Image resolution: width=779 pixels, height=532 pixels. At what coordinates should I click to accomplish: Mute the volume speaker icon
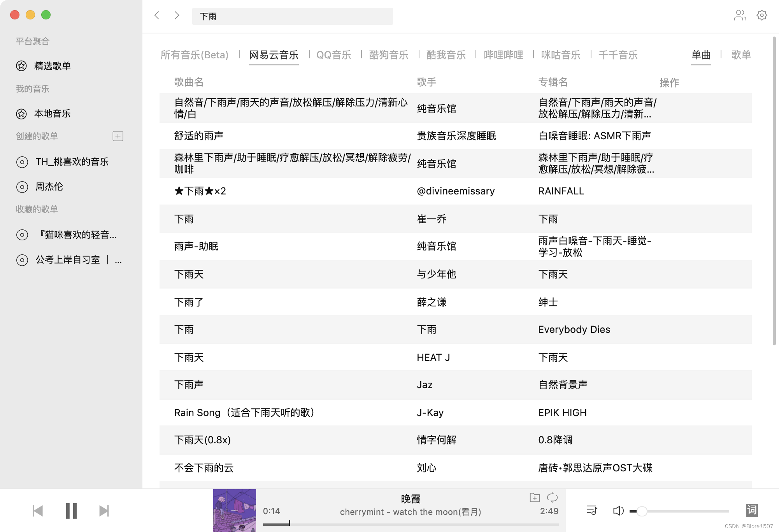(618, 511)
